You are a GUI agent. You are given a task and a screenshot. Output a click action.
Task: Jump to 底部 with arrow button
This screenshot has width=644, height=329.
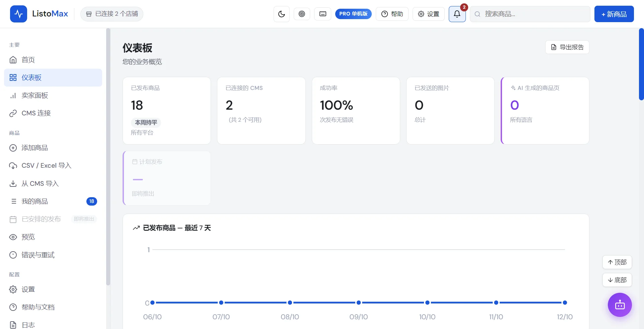[x=617, y=280]
